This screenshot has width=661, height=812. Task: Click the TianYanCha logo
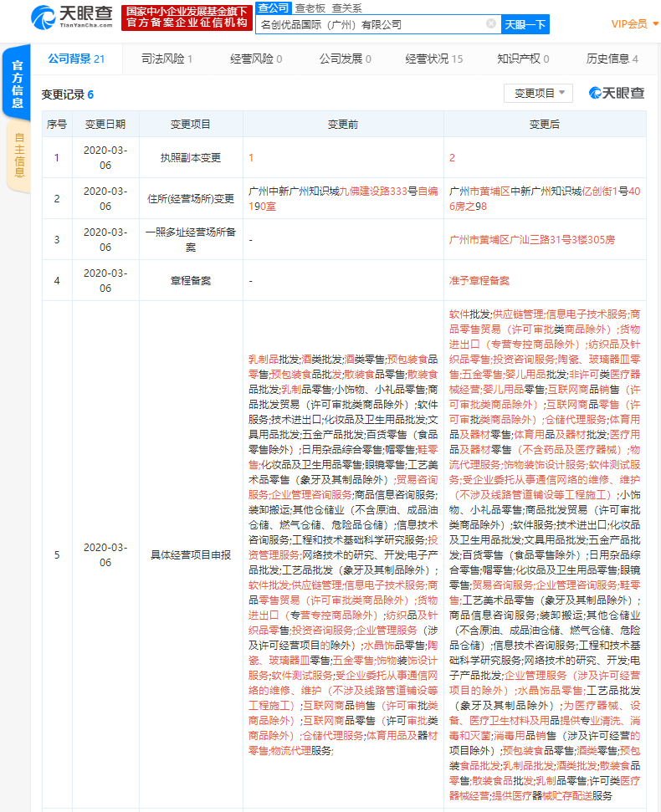71,18
